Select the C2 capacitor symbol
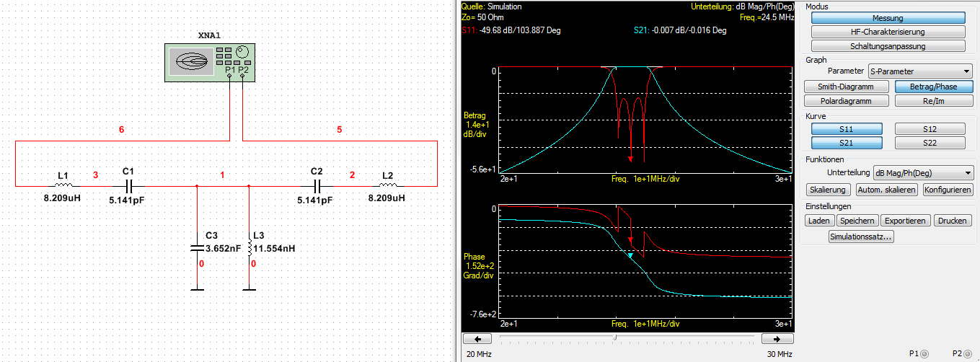The width and height of the screenshot is (980, 362). pos(316,185)
